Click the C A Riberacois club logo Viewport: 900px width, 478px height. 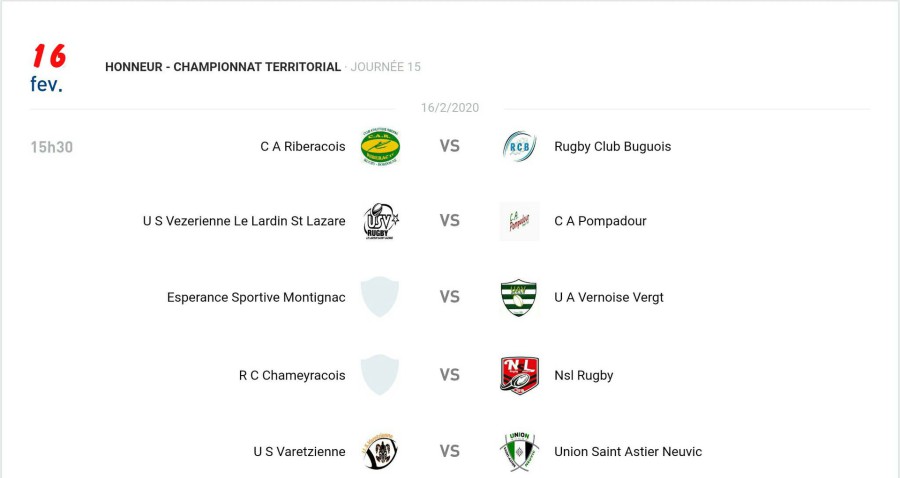coord(380,147)
